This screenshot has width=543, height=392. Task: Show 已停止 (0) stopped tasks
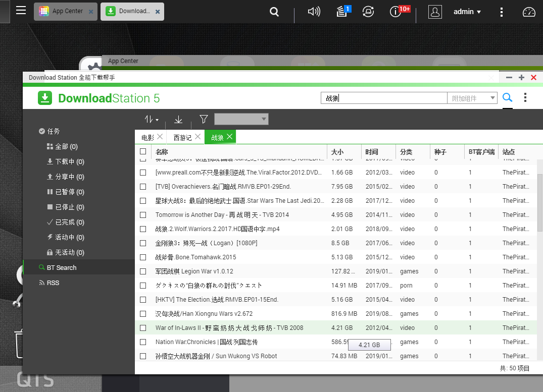[66, 207]
